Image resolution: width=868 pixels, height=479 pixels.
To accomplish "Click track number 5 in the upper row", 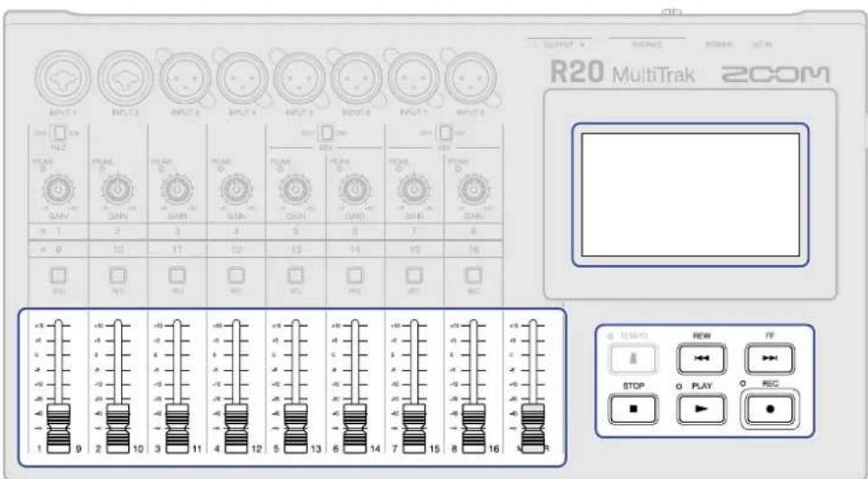I will (295, 230).
